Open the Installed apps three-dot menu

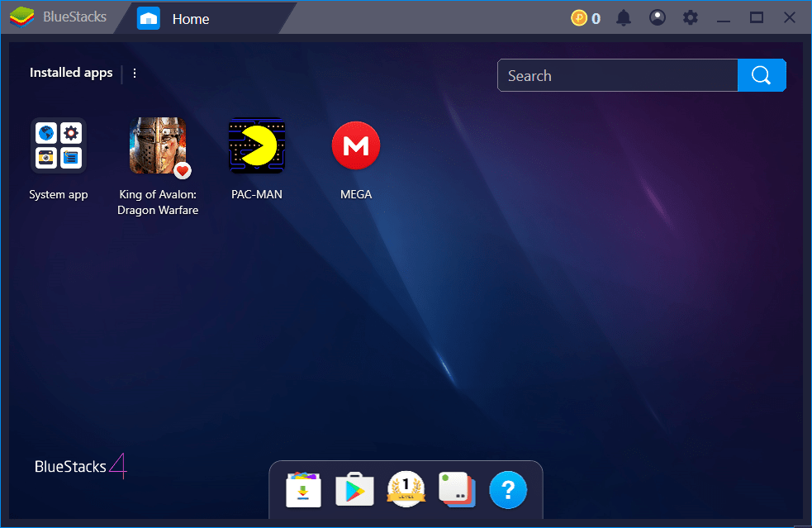coord(135,73)
